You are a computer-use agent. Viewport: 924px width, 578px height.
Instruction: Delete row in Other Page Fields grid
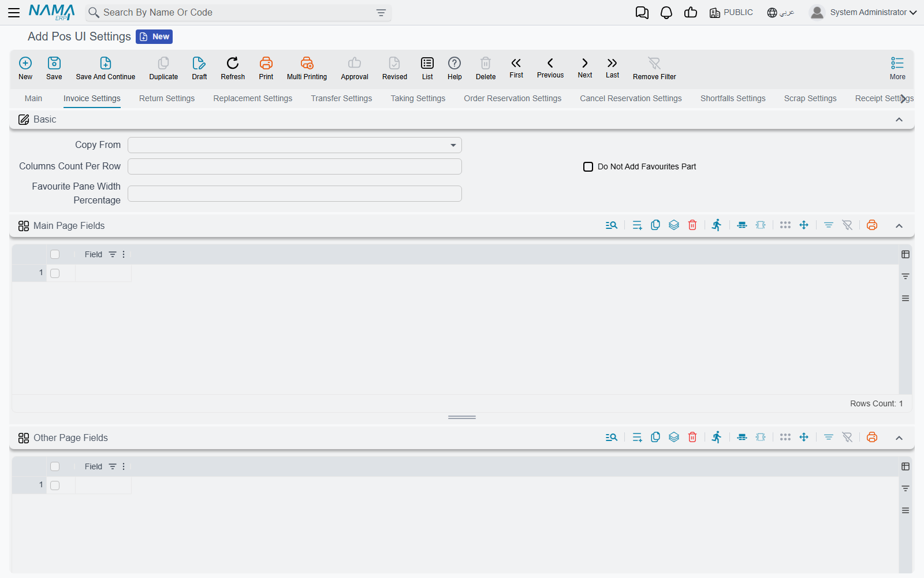coord(692,438)
